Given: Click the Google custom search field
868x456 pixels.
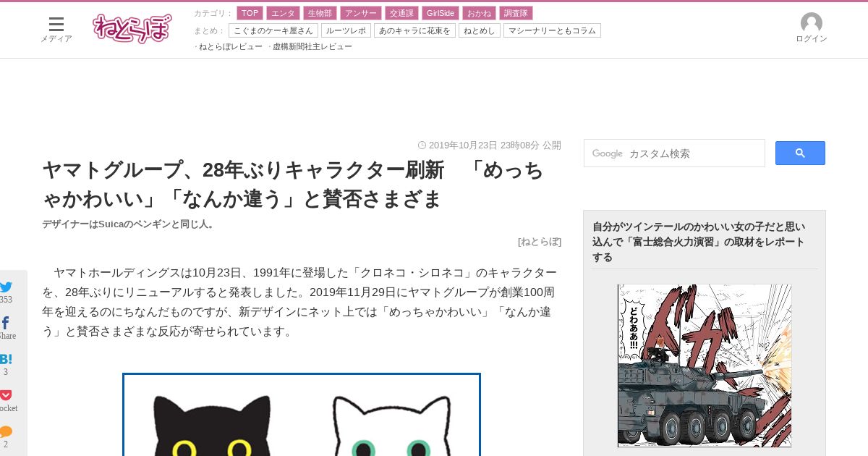Looking at the screenshot, I should click(x=674, y=153).
